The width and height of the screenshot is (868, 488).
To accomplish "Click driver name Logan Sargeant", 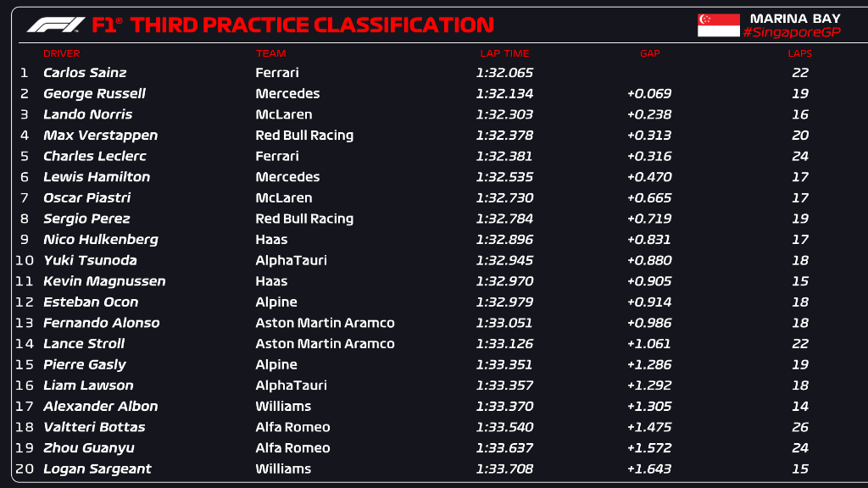I will [97, 469].
